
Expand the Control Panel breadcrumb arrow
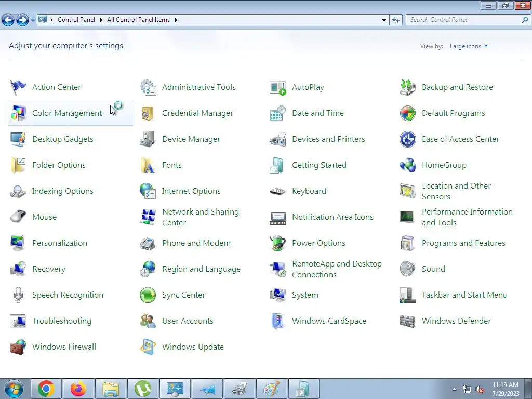101,20
